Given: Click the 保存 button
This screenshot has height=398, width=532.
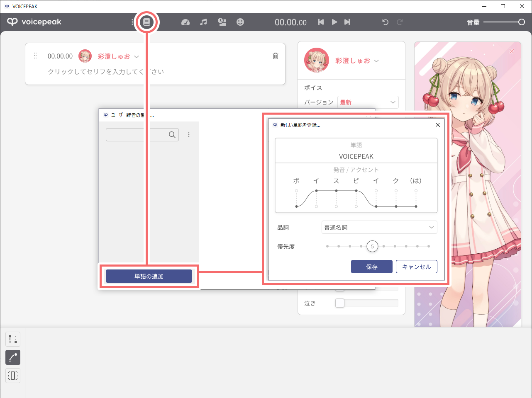Looking at the screenshot, I should (372, 267).
